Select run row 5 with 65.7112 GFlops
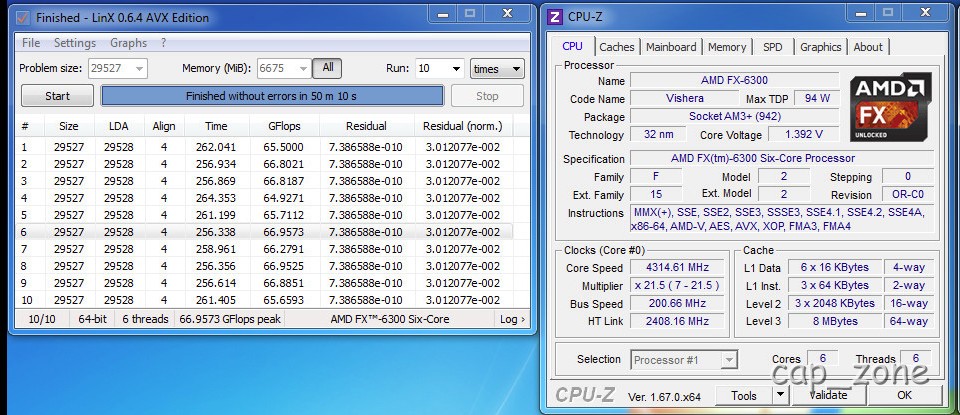Viewport: 960px width, 415px height. click(263, 215)
